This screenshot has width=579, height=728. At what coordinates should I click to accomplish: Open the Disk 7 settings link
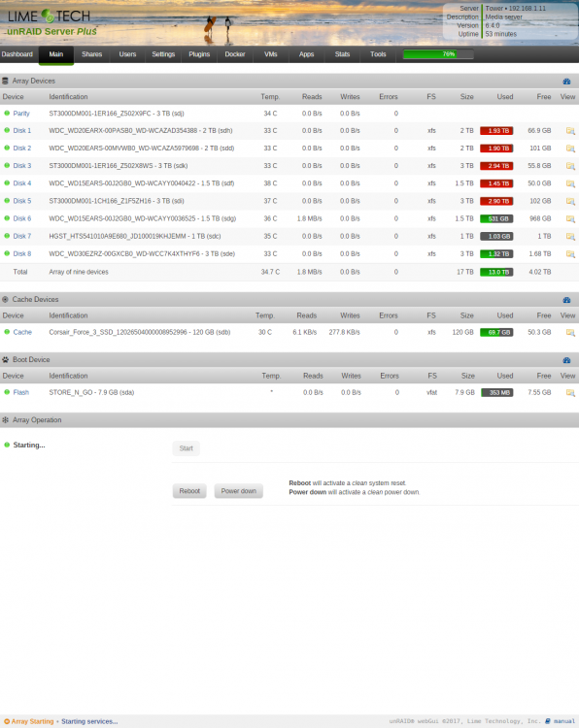[x=21, y=236]
